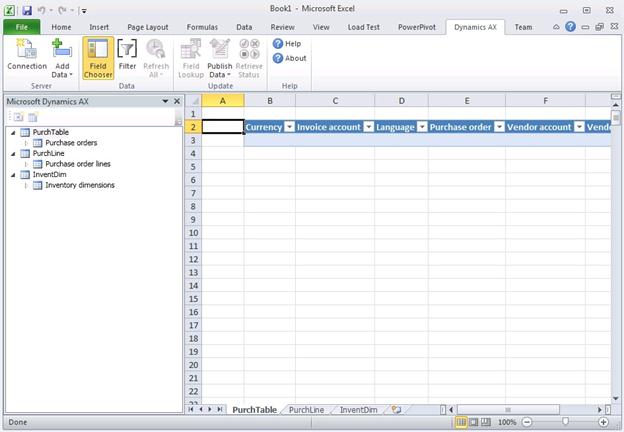624x432 pixels.
Task: Open the Formulas tab
Action: pos(202,27)
